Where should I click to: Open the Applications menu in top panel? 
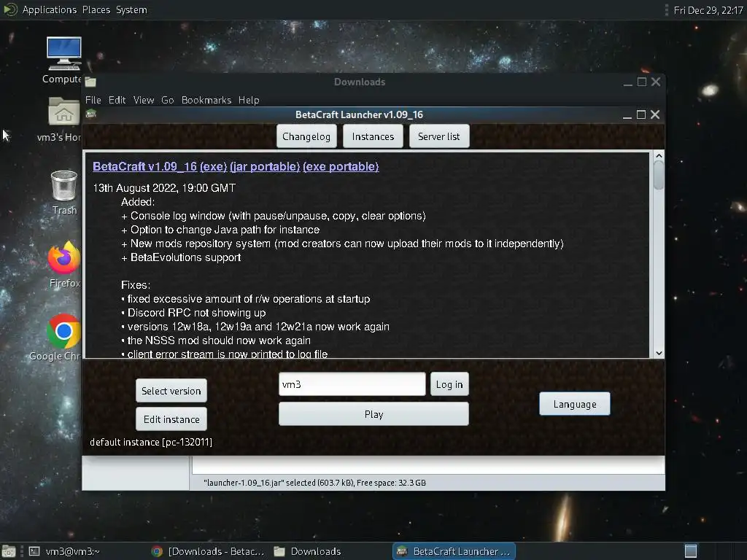point(49,9)
